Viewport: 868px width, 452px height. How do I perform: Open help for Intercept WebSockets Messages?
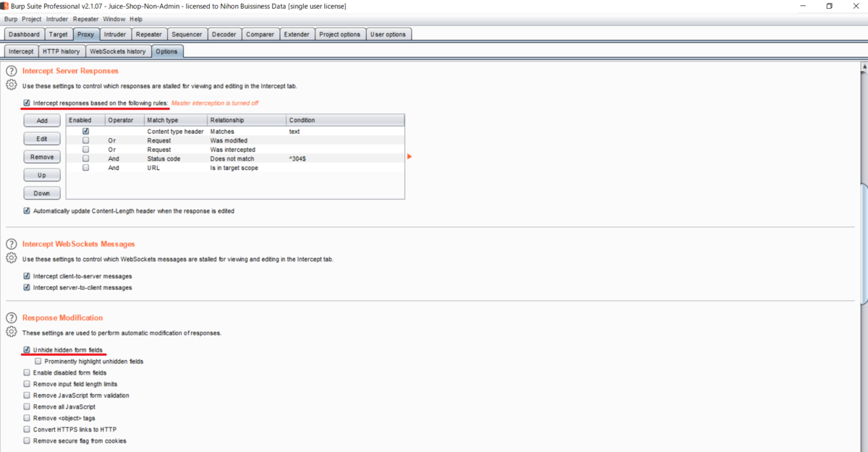(12, 244)
